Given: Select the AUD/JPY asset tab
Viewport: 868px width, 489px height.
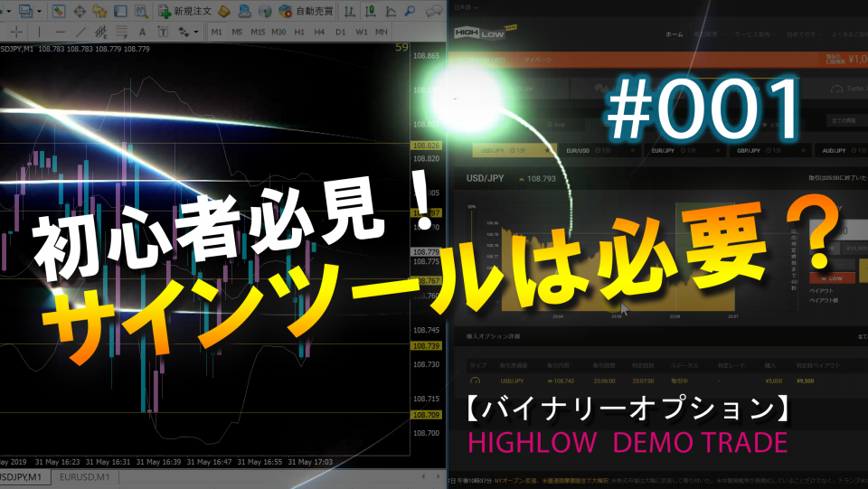Looking at the screenshot, I should (842, 150).
